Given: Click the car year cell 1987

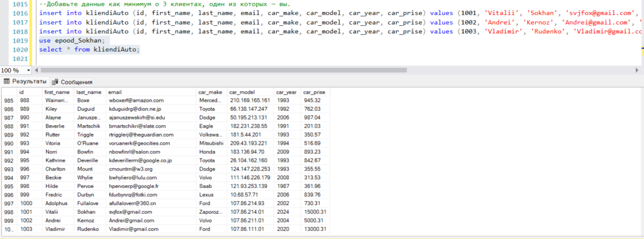Looking at the screenshot, I should (x=287, y=186).
